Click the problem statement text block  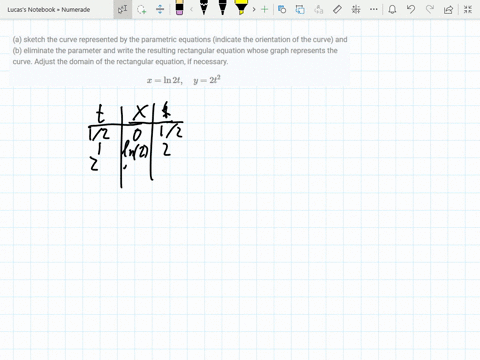(x=180, y=50)
